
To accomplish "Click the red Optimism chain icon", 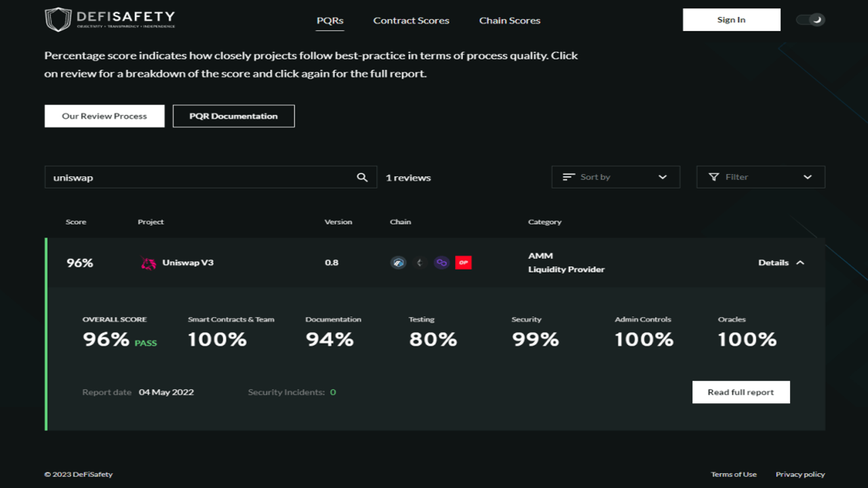I will point(463,262).
